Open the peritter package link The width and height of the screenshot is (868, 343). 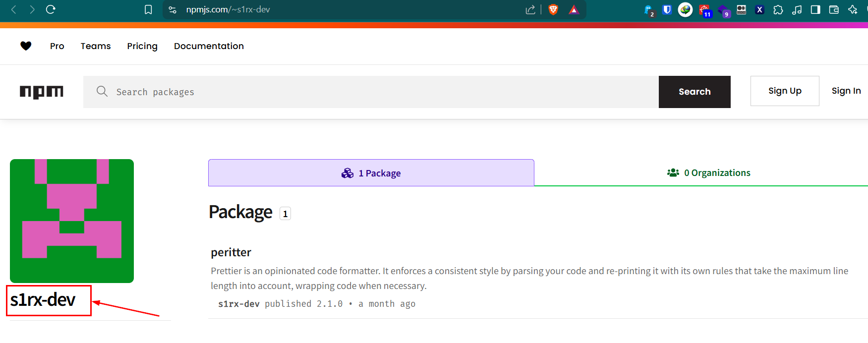click(231, 252)
